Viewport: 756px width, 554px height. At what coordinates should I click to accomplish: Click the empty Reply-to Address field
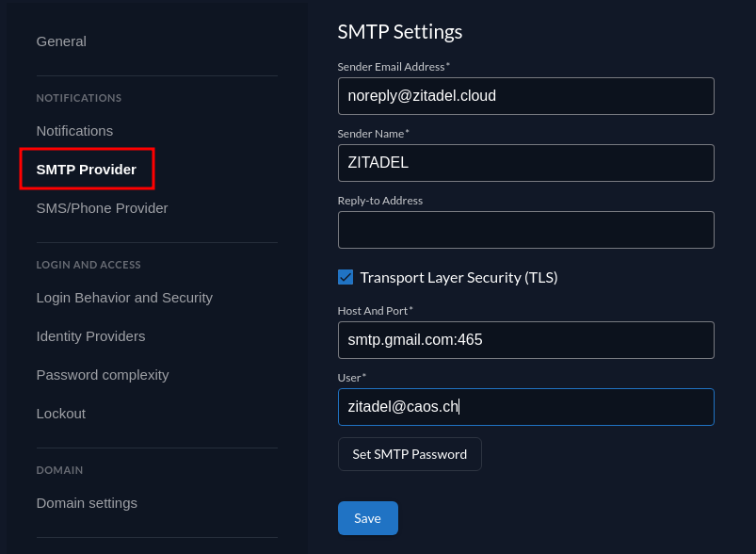(x=525, y=230)
